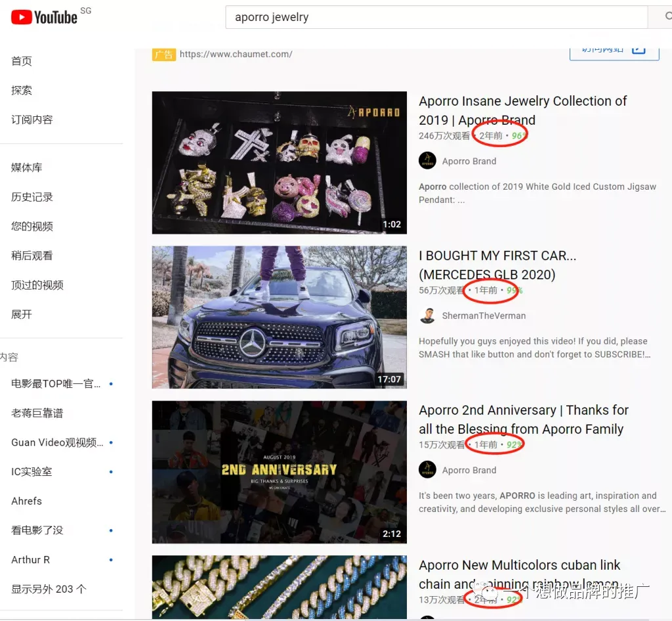This screenshot has height=621, width=672.
Task: Play the Mercedes GLB 2020 video thumbnail
Action: pyautogui.click(x=280, y=317)
